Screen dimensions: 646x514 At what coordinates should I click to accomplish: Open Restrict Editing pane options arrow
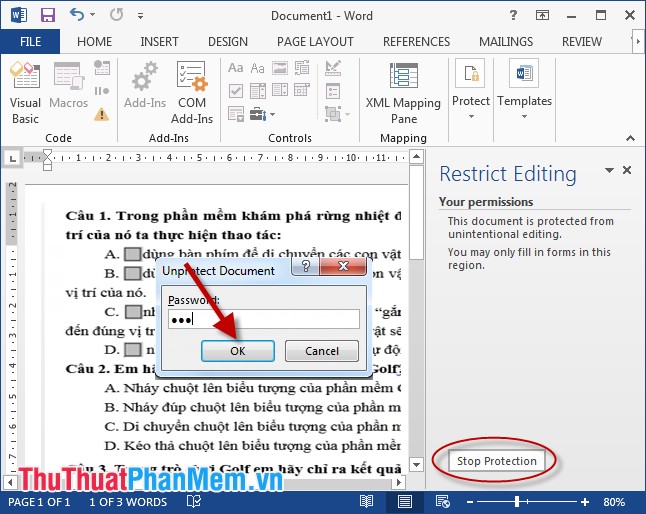click(609, 170)
